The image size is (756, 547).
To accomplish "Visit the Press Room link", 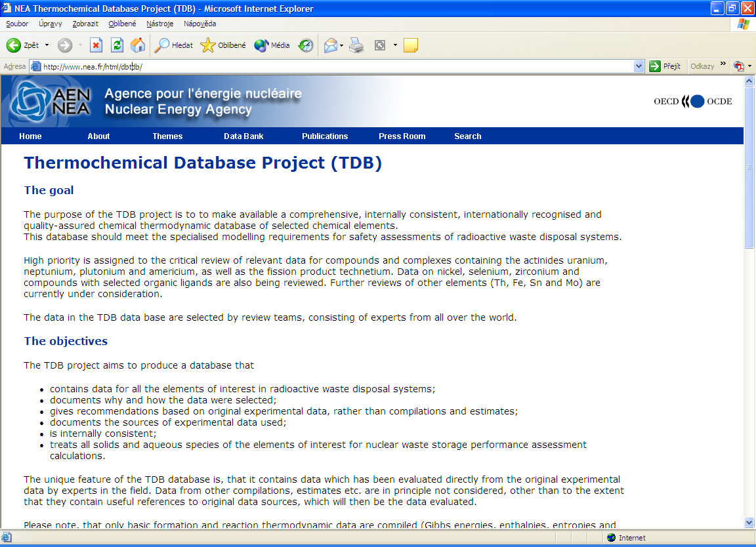I will click(402, 136).
